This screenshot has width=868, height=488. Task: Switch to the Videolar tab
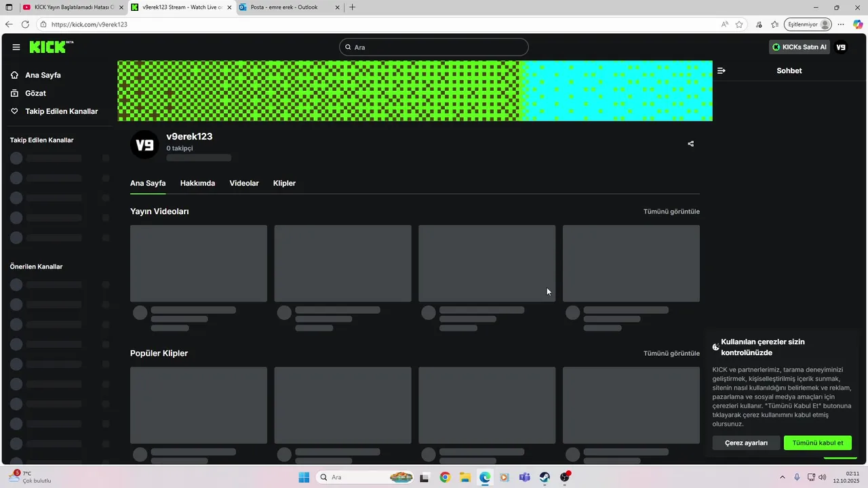(x=244, y=183)
